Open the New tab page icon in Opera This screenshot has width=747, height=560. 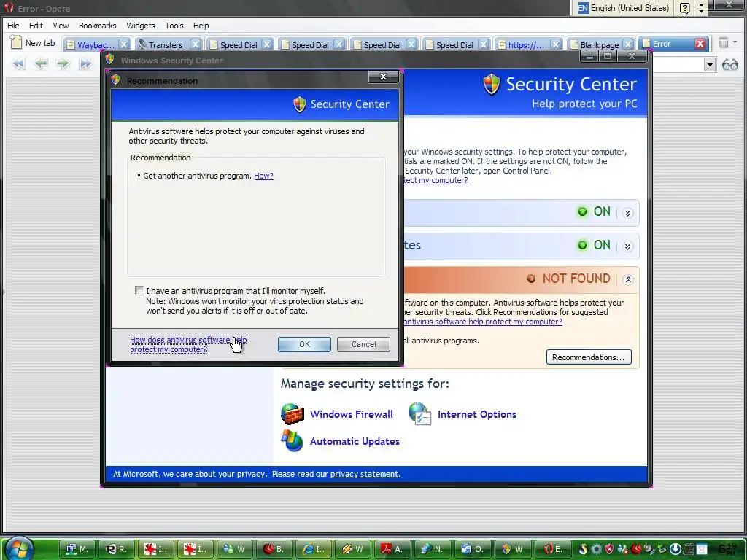pyautogui.click(x=16, y=42)
